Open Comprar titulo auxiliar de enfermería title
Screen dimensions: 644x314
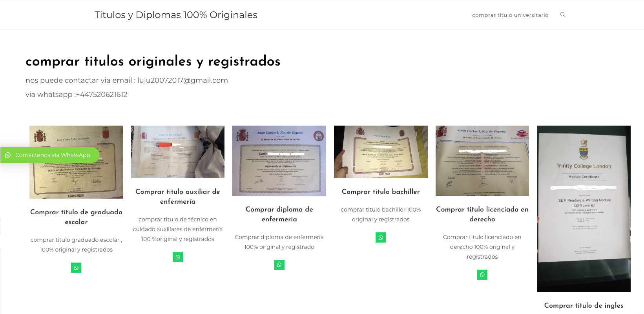[x=178, y=196]
